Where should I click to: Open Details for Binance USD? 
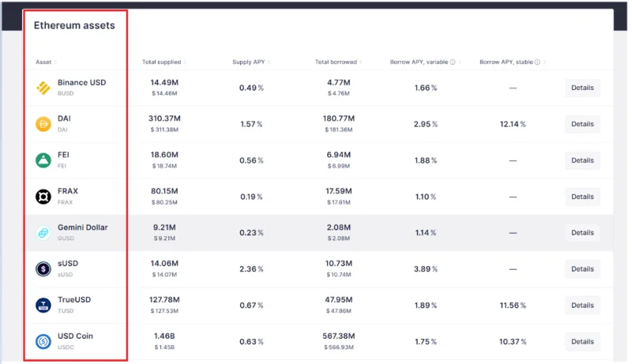point(582,88)
